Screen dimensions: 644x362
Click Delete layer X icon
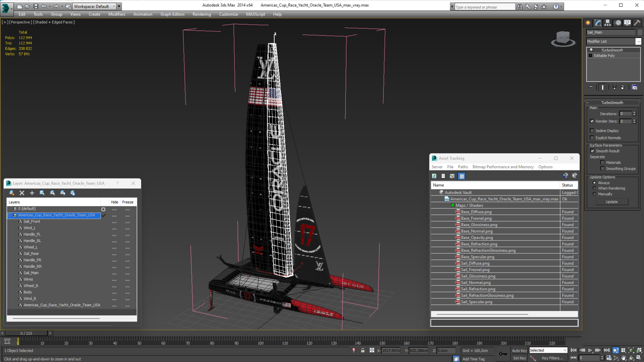tap(22, 193)
